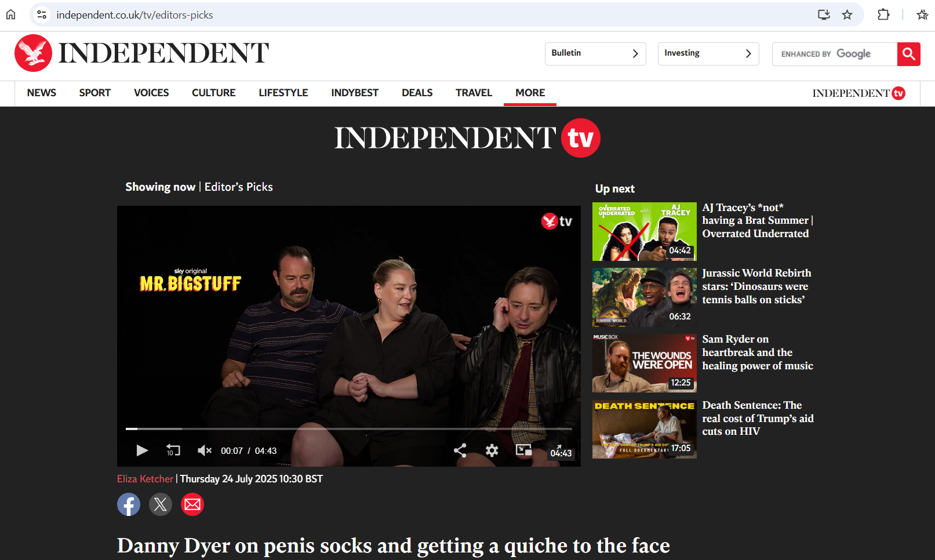The width and height of the screenshot is (935, 560).
Task: Open Death Sentence documentary thumbnail
Action: (x=645, y=430)
